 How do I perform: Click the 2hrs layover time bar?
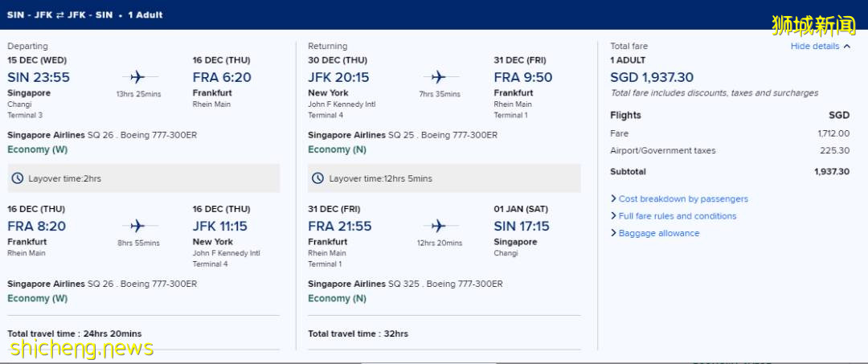(x=144, y=178)
